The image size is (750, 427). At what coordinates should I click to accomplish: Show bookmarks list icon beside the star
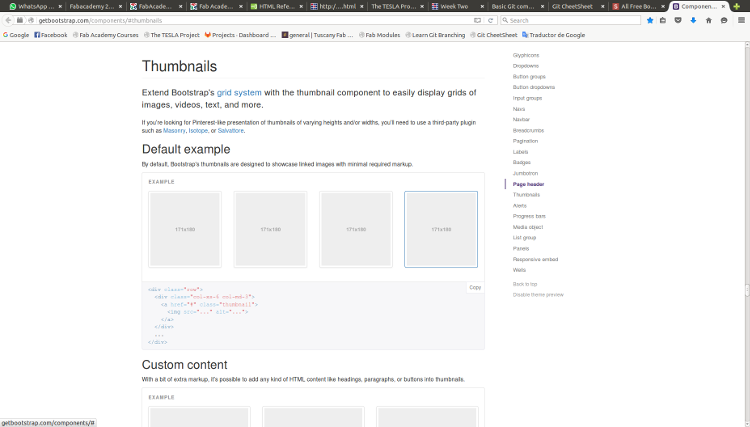662,21
